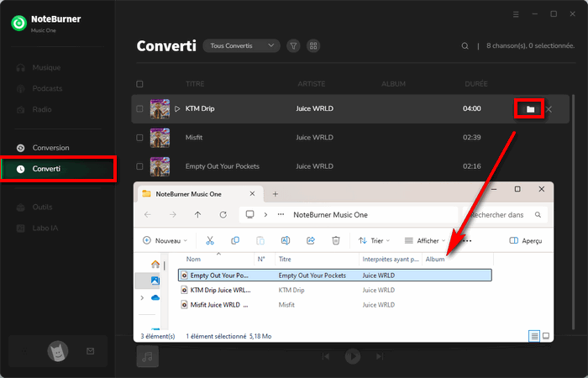Click the play button in player bar
Image resolution: width=588 pixels, height=378 pixels.
(353, 356)
